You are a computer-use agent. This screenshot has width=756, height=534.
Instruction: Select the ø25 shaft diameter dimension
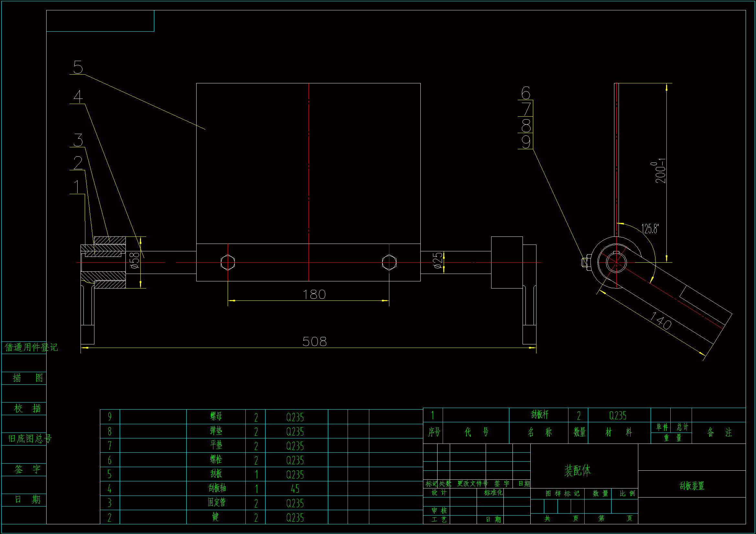pyautogui.click(x=438, y=261)
